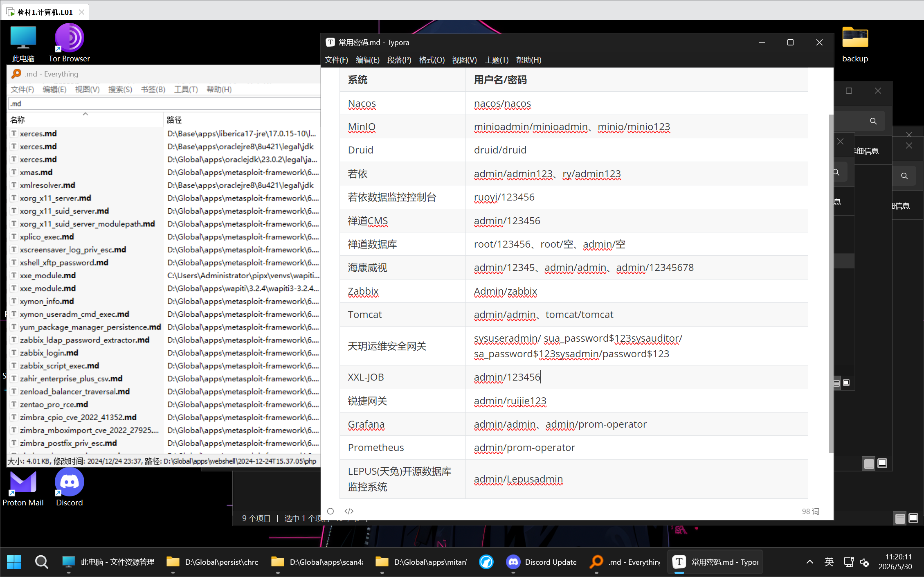Click Everything search input field
Viewport: 924px width, 577px height.
[164, 104]
